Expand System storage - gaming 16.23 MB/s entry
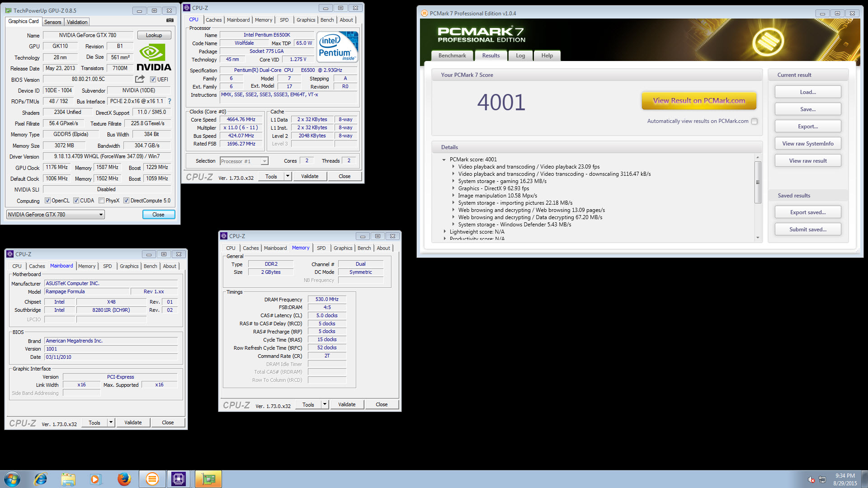Viewport: 868px width, 488px height. click(453, 181)
